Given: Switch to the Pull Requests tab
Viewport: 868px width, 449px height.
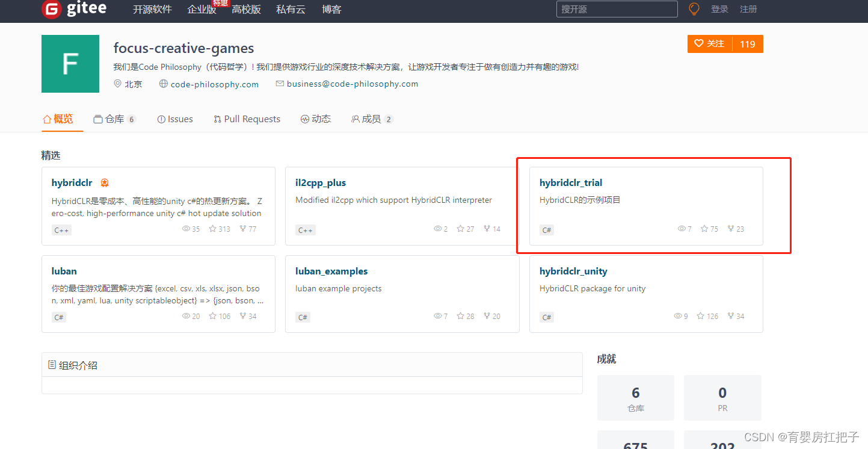Looking at the screenshot, I should (x=247, y=119).
